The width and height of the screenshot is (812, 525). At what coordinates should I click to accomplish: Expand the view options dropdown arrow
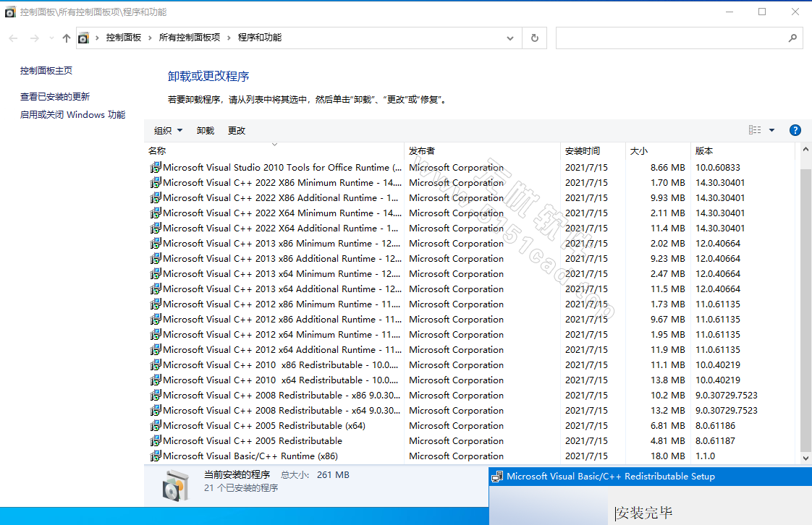[x=771, y=130]
